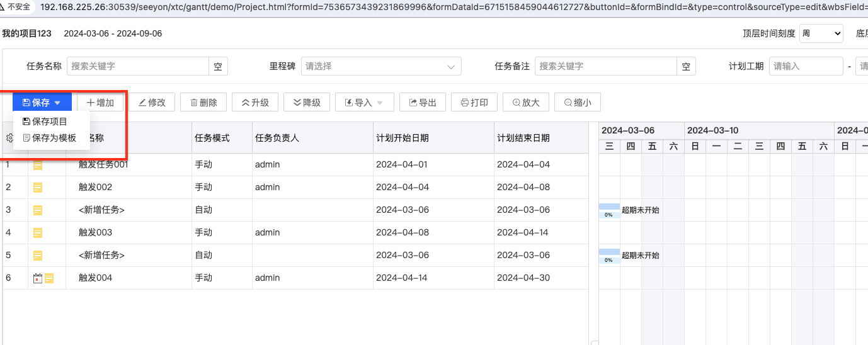The width and height of the screenshot is (868, 345).
Task: Click the 修改 edit button
Action: [152, 103]
